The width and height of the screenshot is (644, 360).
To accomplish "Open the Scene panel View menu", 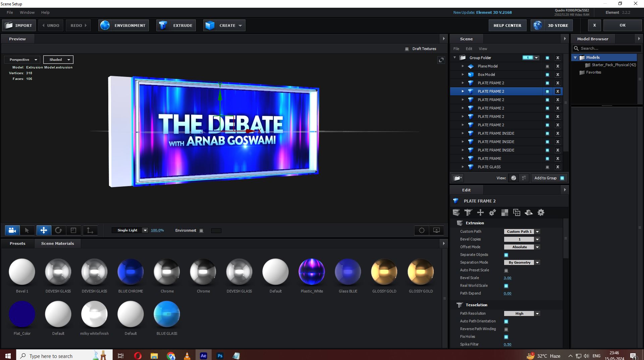I will (483, 49).
